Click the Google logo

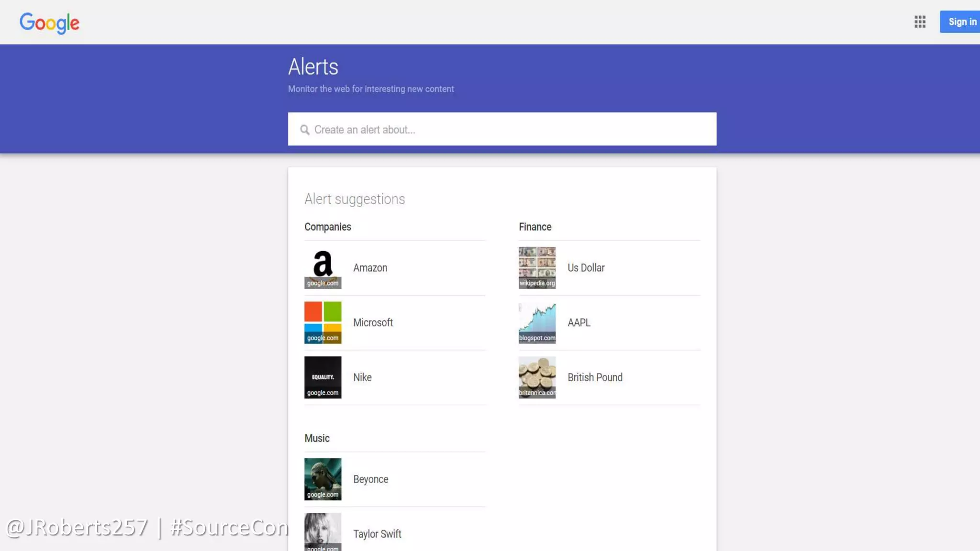[49, 22]
